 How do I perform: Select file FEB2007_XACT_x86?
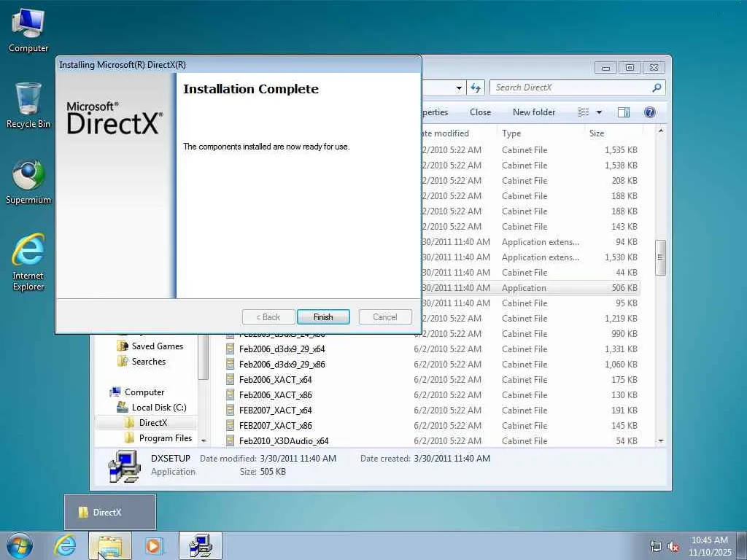(x=275, y=425)
